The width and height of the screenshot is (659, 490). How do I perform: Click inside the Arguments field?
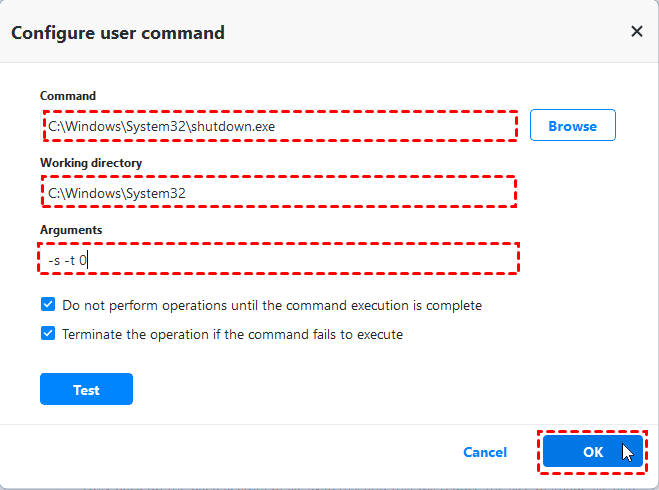pyautogui.click(x=279, y=260)
